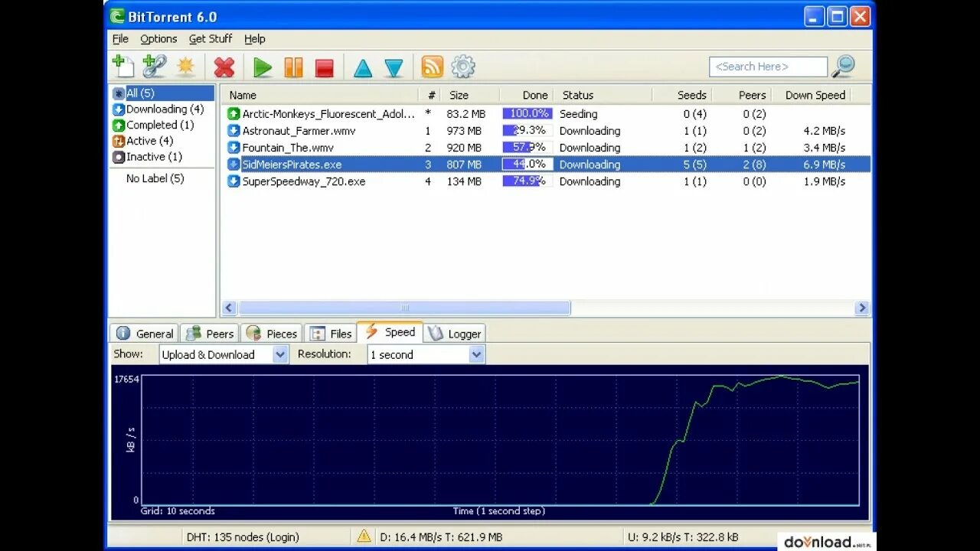Click the scrollbar left arrow in torrent list

229,308
